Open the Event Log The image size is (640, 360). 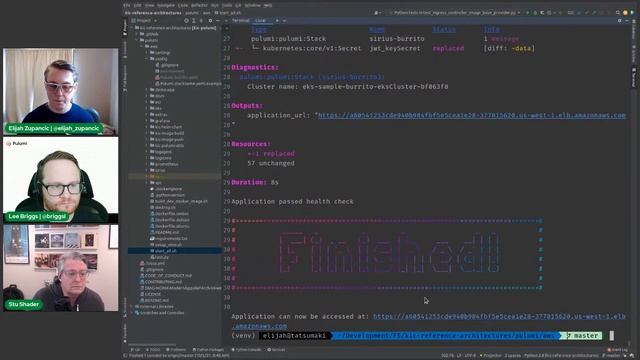617,350
